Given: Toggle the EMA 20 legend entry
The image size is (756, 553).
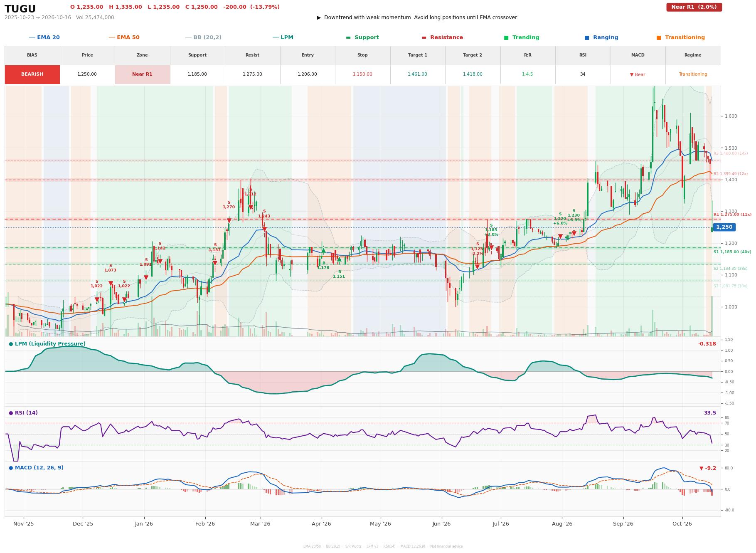Looking at the screenshot, I should pos(44,37).
